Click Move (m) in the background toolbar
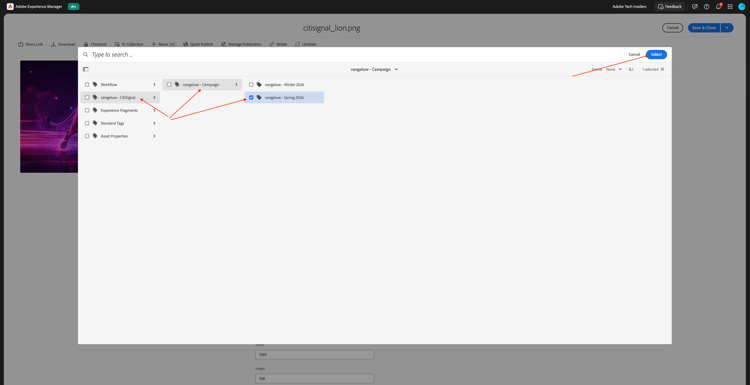This screenshot has width=750, height=385. [163, 44]
